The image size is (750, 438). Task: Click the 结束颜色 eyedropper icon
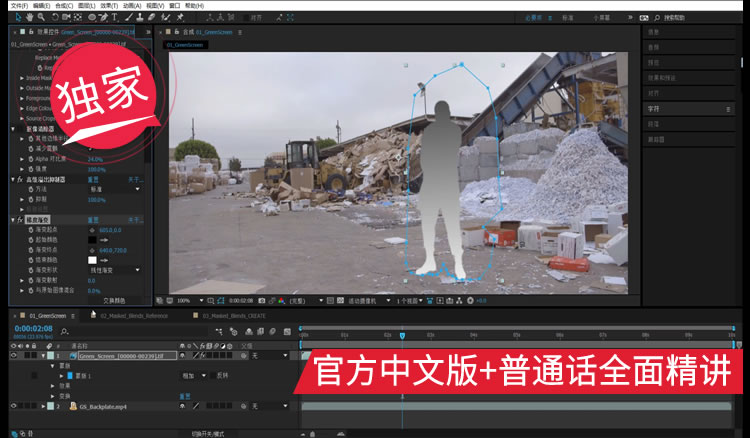pos(104,260)
